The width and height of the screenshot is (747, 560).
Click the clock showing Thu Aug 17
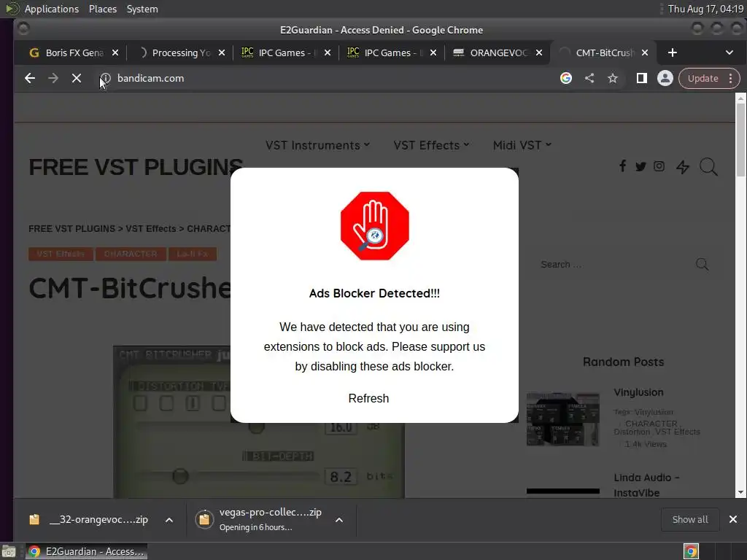coord(705,9)
